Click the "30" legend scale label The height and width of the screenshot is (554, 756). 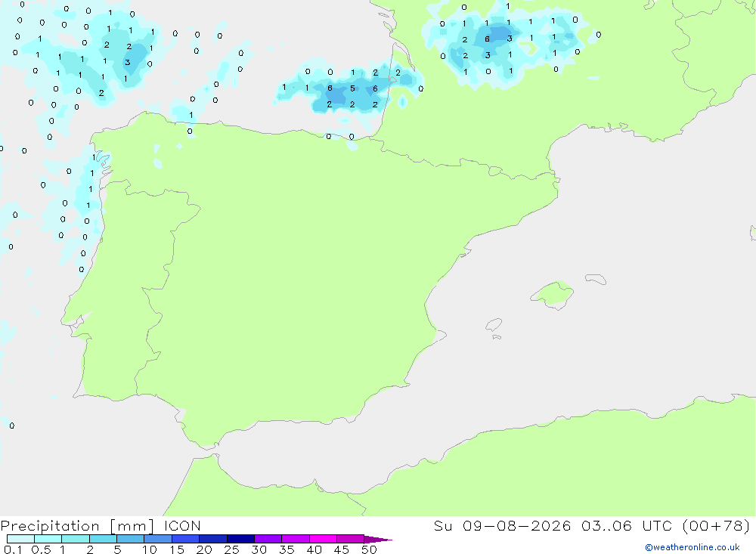click(259, 549)
